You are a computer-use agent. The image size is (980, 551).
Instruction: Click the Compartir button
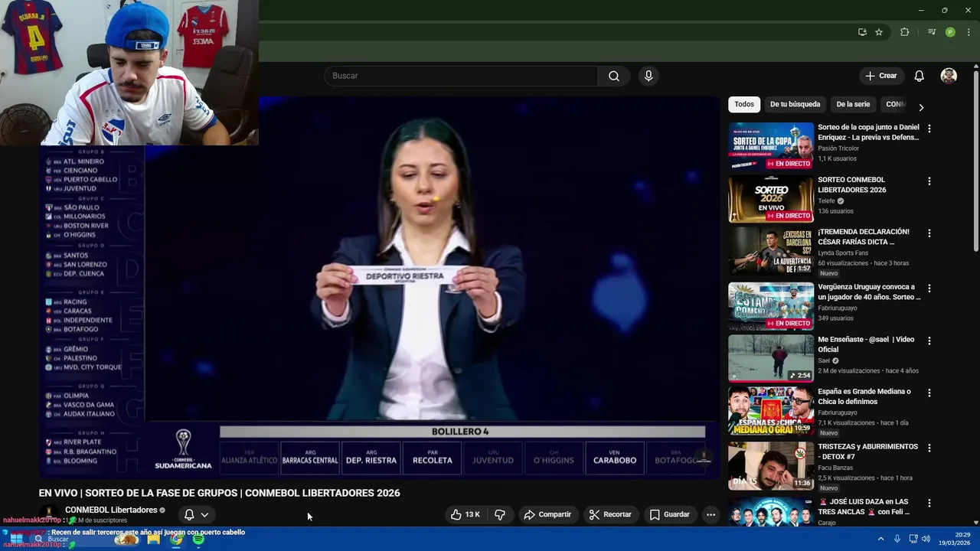(547, 514)
